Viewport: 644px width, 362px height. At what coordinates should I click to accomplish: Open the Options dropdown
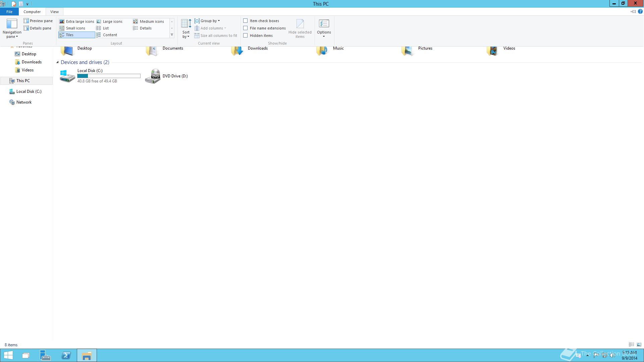point(324,28)
